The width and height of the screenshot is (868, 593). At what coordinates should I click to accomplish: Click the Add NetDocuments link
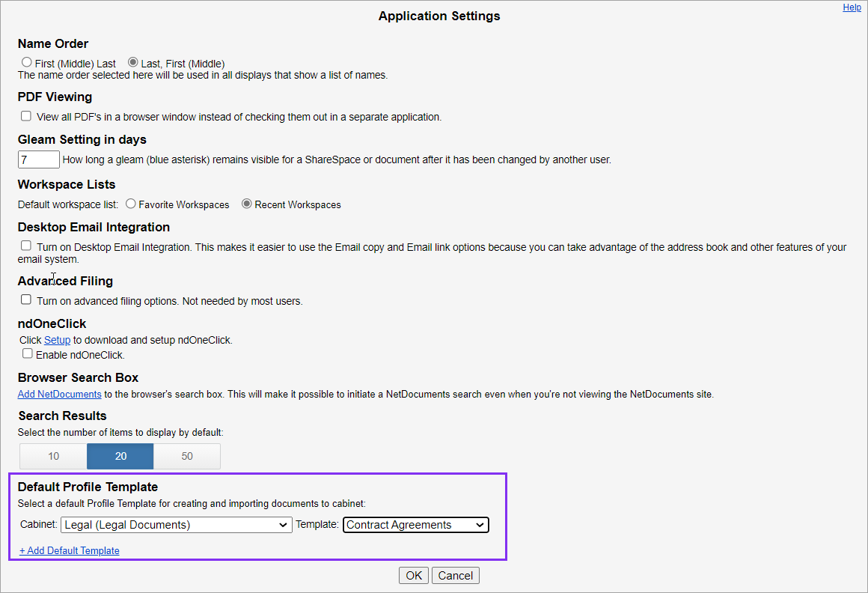click(x=59, y=394)
